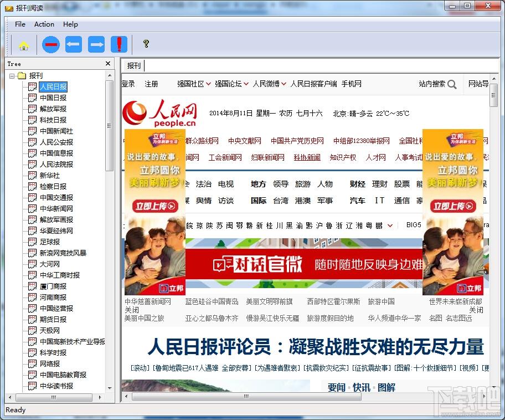Viewport: 505px width, 420px height.
Task: Click the Home toolbar icon
Action: (x=23, y=45)
